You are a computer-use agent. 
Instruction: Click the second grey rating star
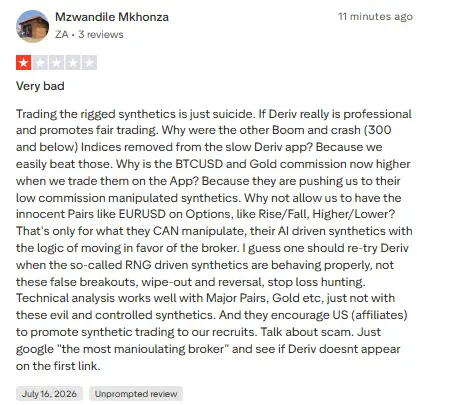tap(40, 62)
